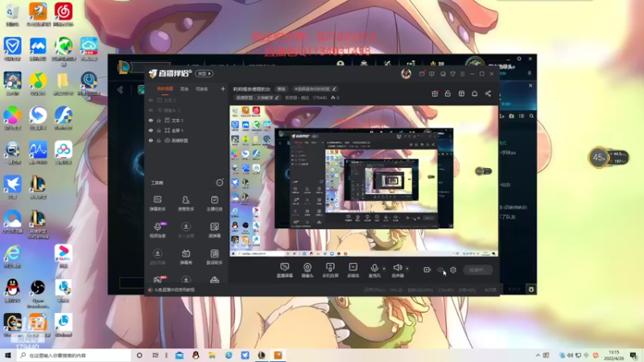
Task: Switch to the middle scene tab
Action: 184,89
